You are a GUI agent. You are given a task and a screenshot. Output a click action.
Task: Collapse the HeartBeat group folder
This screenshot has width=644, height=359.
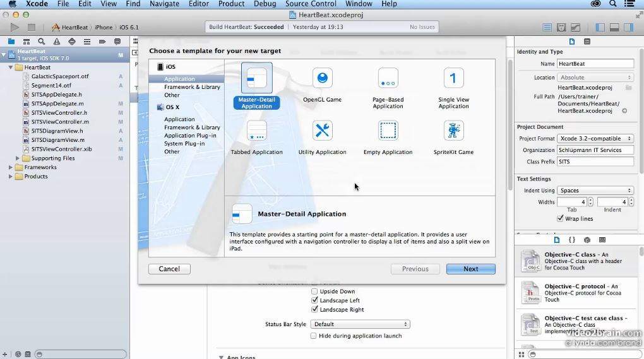point(11,68)
